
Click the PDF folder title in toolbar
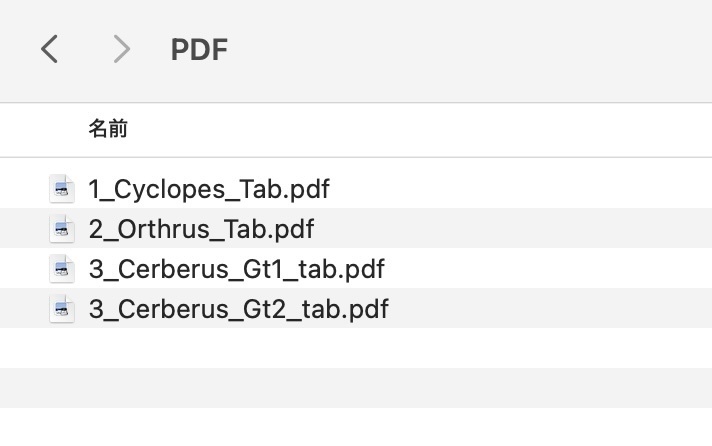click(x=199, y=49)
